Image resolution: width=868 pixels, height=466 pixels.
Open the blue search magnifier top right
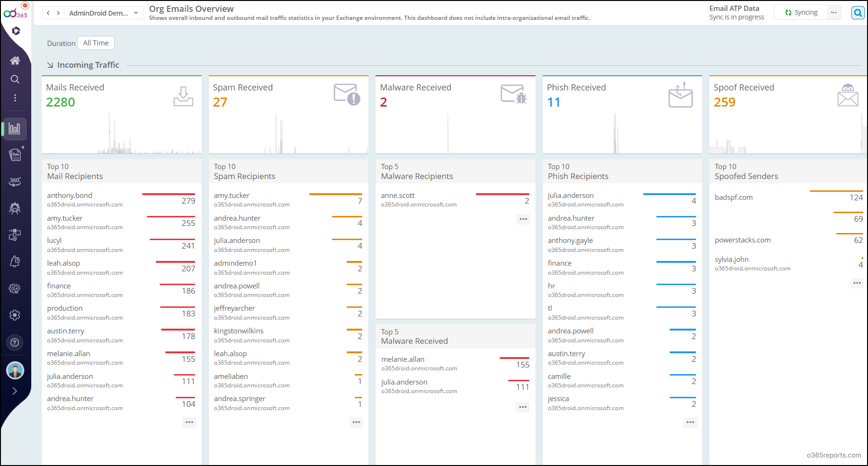coord(858,13)
